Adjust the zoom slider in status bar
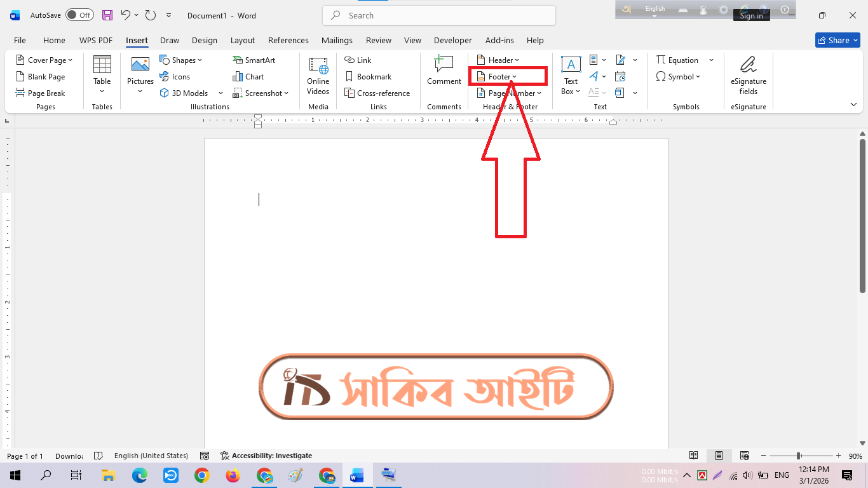 click(799, 456)
